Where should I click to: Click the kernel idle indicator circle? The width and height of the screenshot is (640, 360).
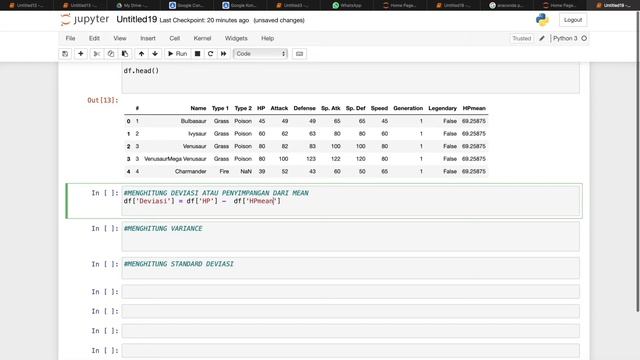tap(584, 38)
